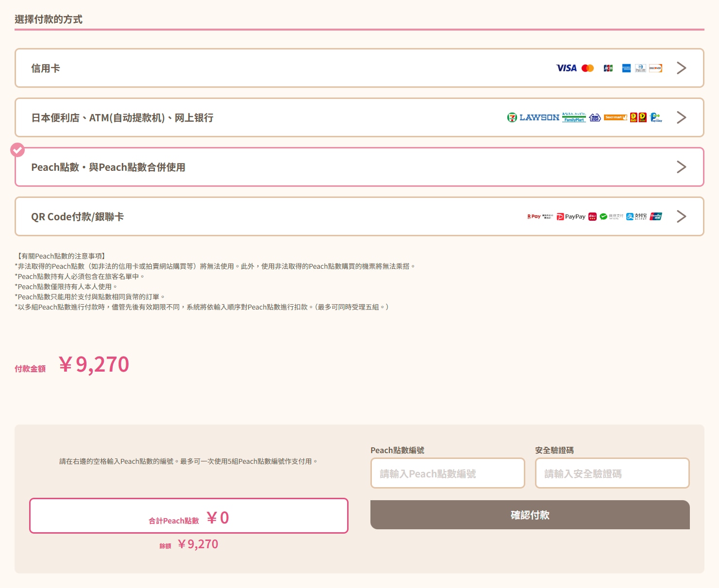
Task: Click the Mini Stop logo
Action: (595, 117)
